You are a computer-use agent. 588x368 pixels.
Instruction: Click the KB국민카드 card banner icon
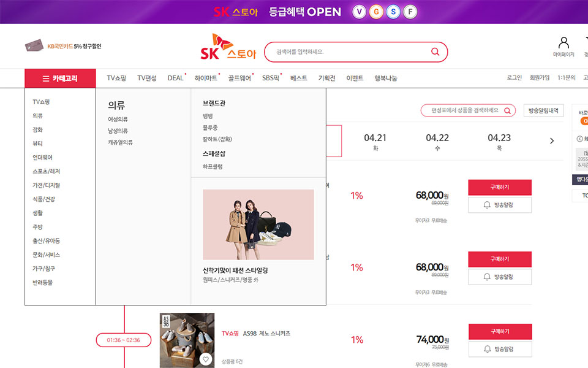click(x=34, y=46)
